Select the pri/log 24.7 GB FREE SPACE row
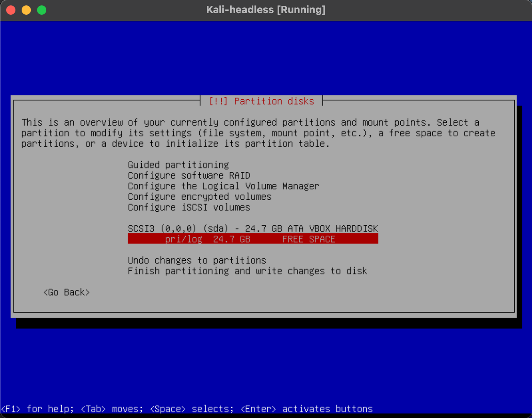532x418 pixels. click(x=253, y=239)
